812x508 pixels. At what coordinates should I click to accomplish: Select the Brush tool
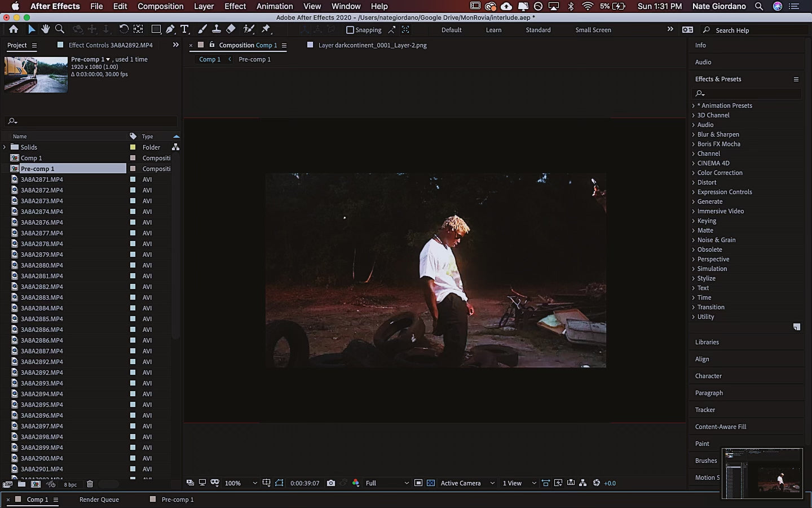202,29
